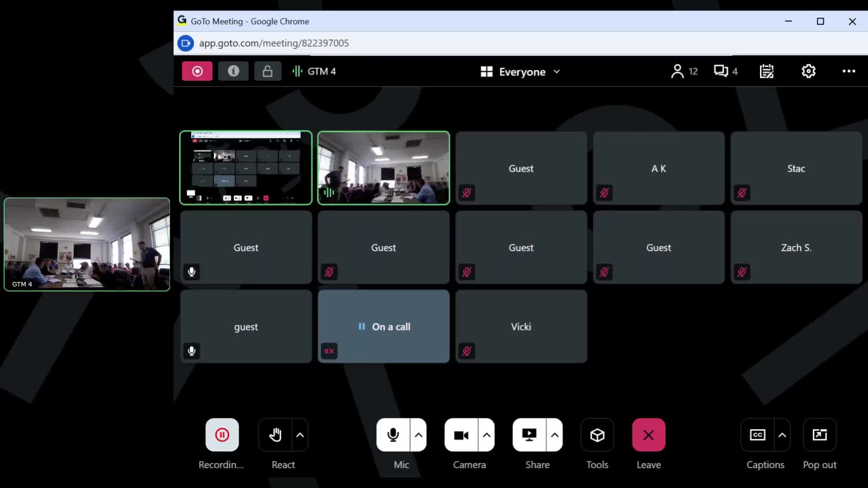The height and width of the screenshot is (488, 868).
Task: Open the chat messages icon
Action: 721,71
